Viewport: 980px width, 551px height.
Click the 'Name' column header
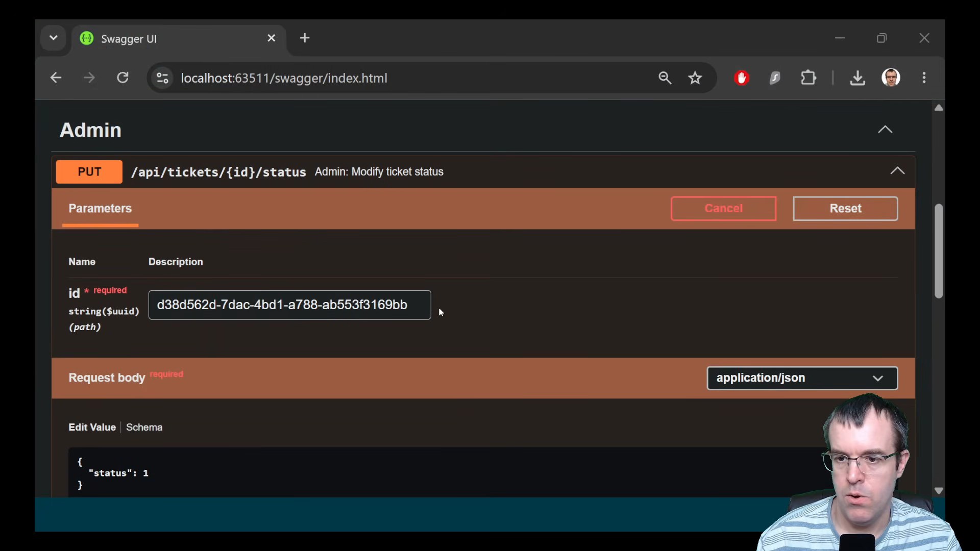(x=82, y=262)
